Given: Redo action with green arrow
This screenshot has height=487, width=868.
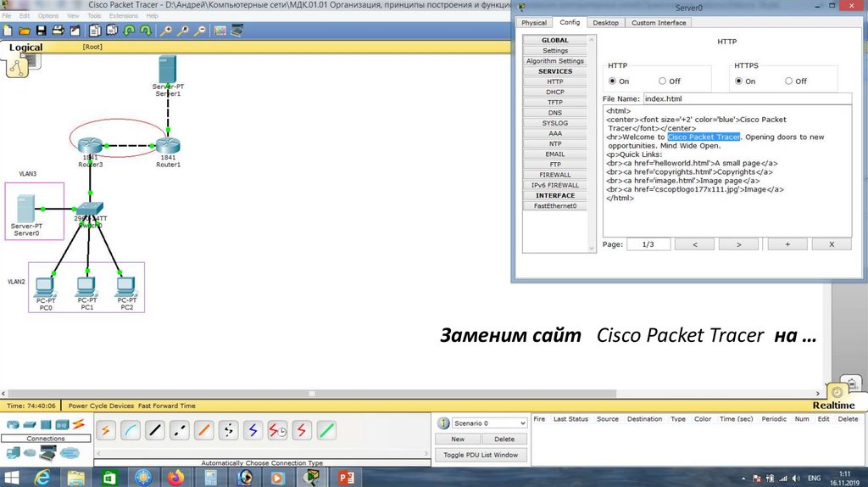Looking at the screenshot, I should tap(146, 31).
